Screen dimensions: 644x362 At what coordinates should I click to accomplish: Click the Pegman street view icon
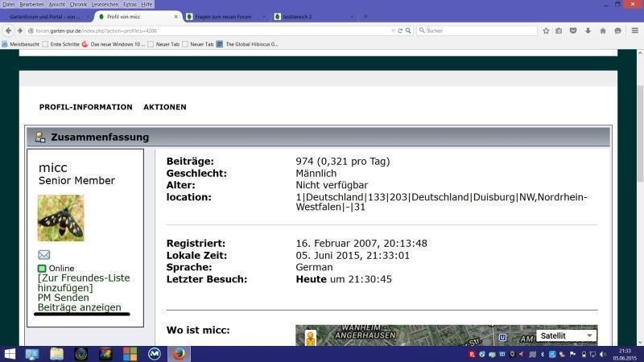(x=310, y=339)
